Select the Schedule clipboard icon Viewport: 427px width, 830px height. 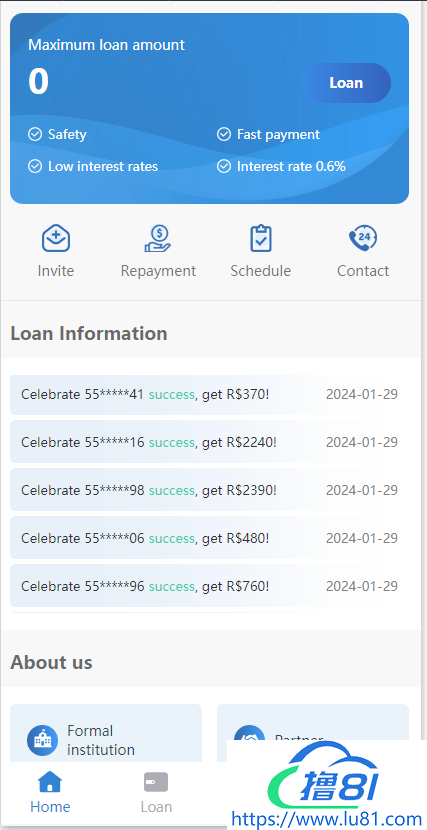point(261,239)
